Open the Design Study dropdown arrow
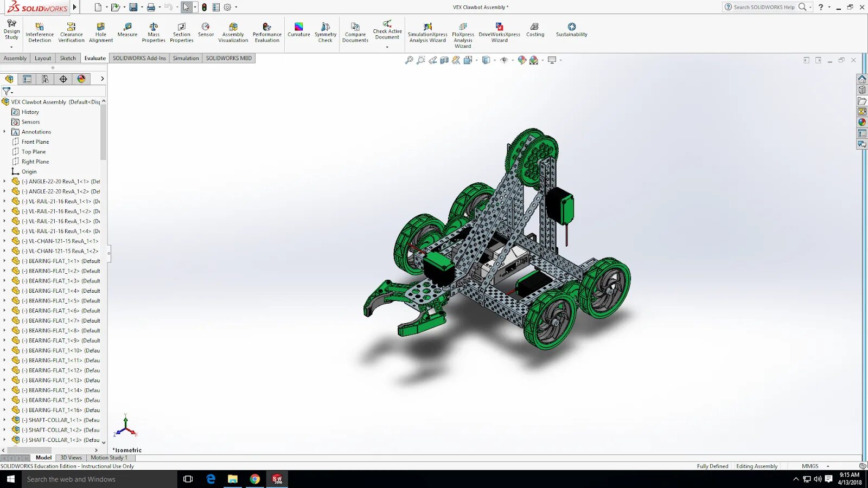Viewport: 868px width, 488px height. pyautogui.click(x=11, y=47)
